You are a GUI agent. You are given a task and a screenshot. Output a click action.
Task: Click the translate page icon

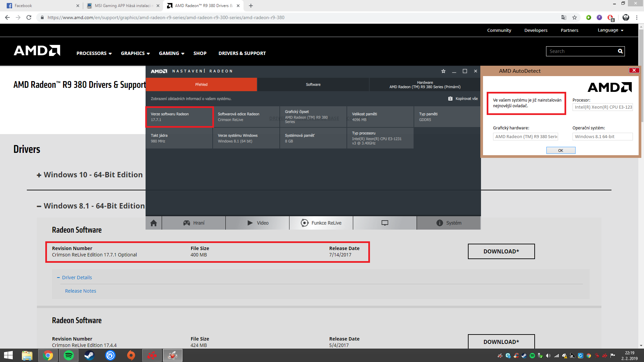point(564,17)
